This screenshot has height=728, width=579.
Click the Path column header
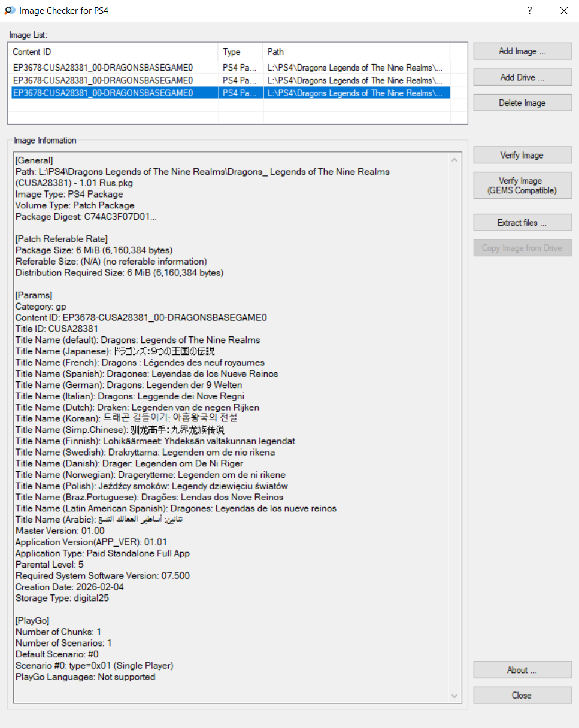coord(356,52)
